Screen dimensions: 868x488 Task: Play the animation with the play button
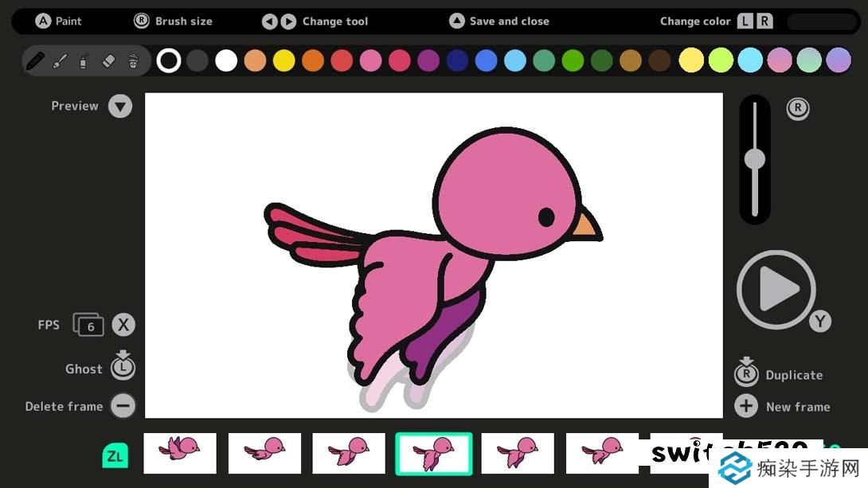(776, 290)
